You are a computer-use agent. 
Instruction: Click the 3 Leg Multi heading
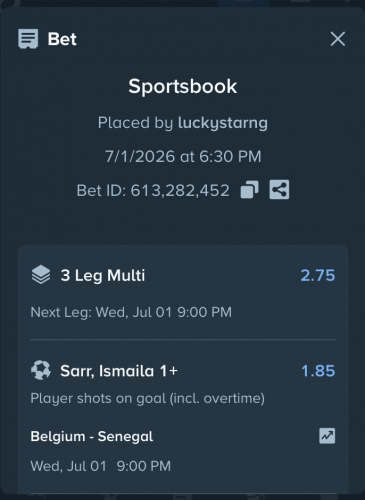tap(103, 276)
